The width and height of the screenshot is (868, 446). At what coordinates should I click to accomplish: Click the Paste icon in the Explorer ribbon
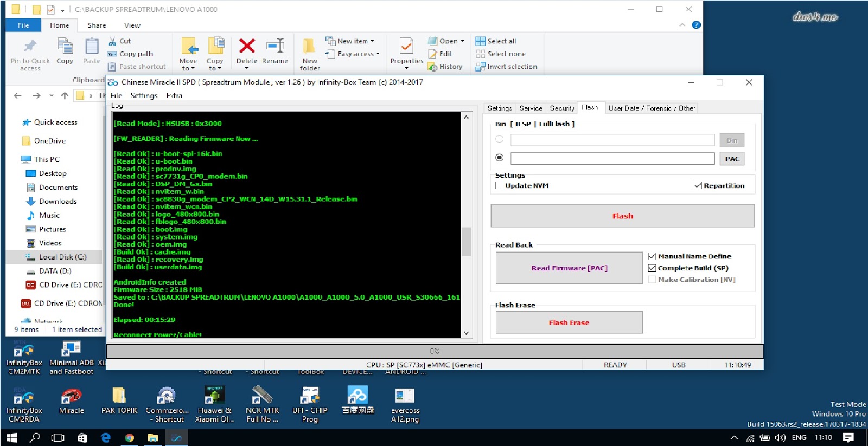pyautogui.click(x=92, y=47)
